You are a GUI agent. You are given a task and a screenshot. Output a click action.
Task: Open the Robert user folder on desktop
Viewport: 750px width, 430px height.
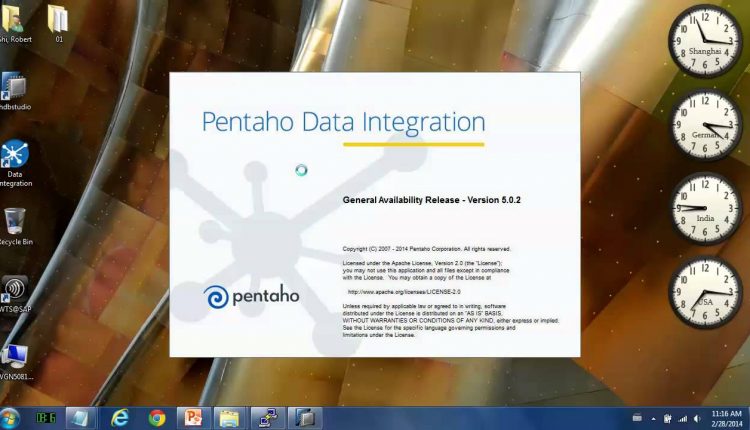click(x=14, y=22)
